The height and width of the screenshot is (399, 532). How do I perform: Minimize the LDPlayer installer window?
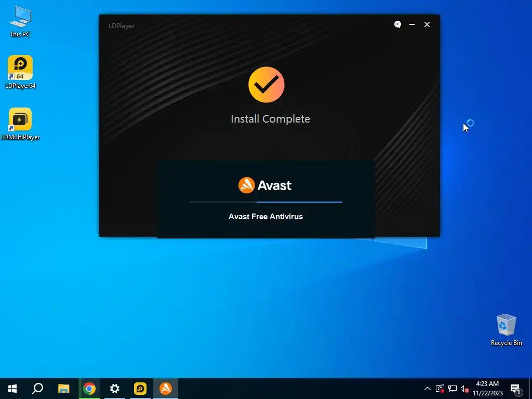[x=412, y=24]
